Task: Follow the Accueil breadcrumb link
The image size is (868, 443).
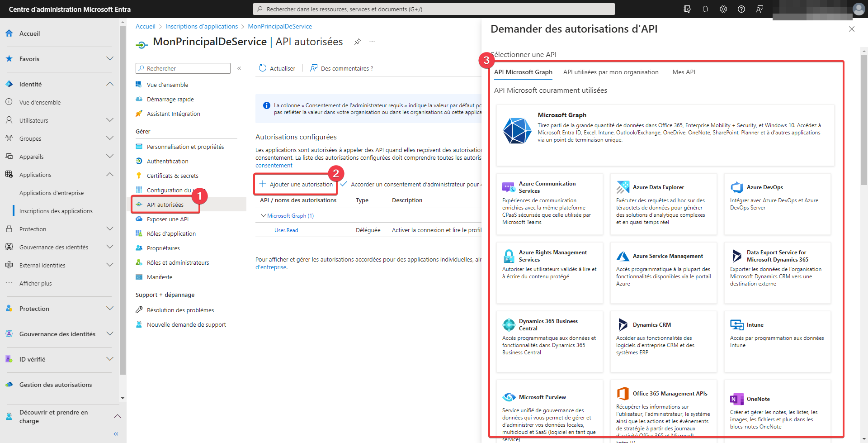Action: (x=145, y=26)
